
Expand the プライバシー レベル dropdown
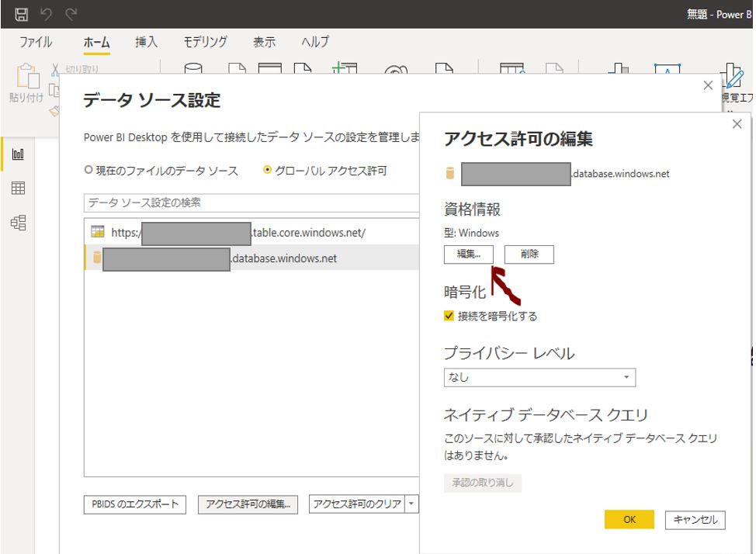[x=539, y=378]
